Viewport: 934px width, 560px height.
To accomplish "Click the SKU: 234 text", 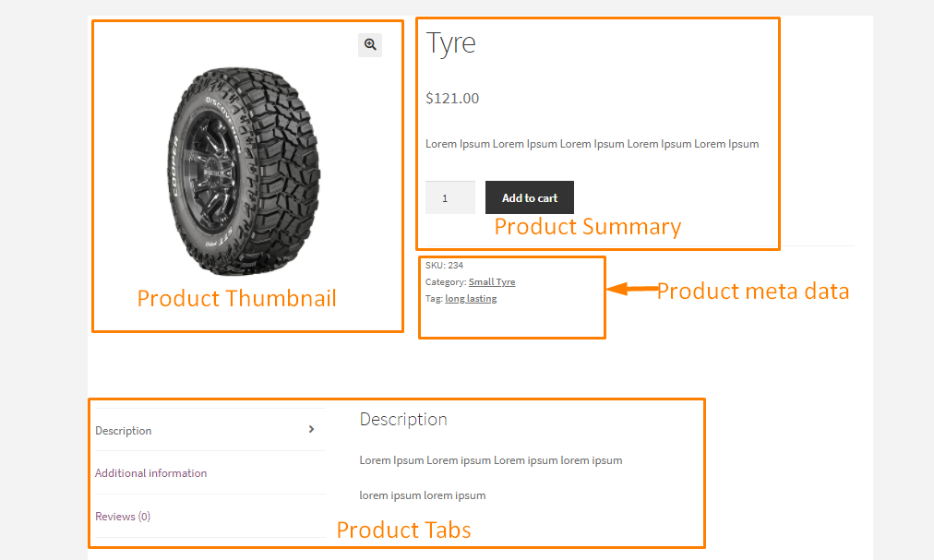I will [444, 265].
